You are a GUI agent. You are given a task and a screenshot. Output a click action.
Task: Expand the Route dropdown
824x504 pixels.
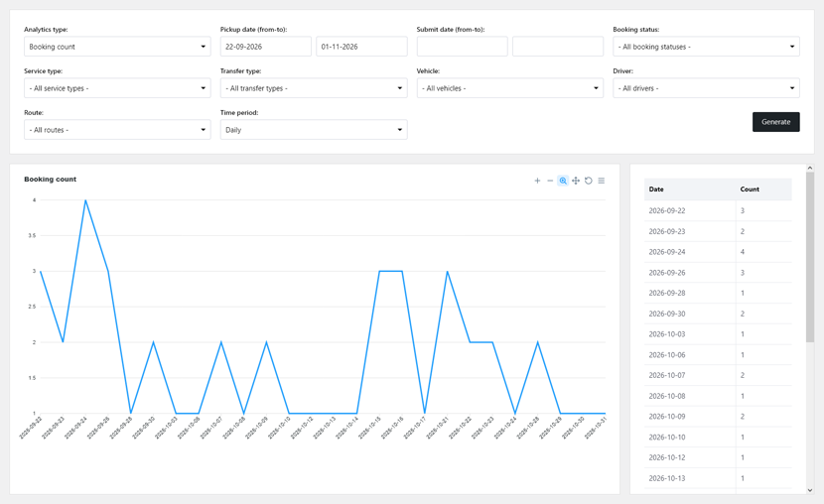tap(117, 130)
